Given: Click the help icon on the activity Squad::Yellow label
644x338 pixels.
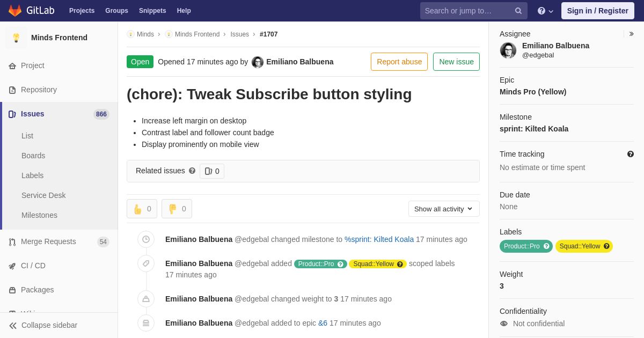Looking at the screenshot, I should tap(400, 264).
